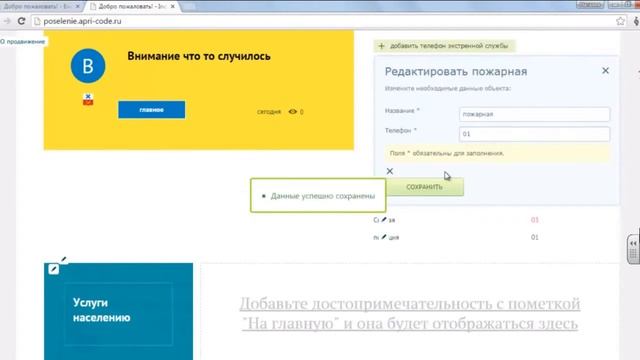Close the active Добро пожаловать tab
This screenshot has height=360, width=640.
click(x=173, y=7)
